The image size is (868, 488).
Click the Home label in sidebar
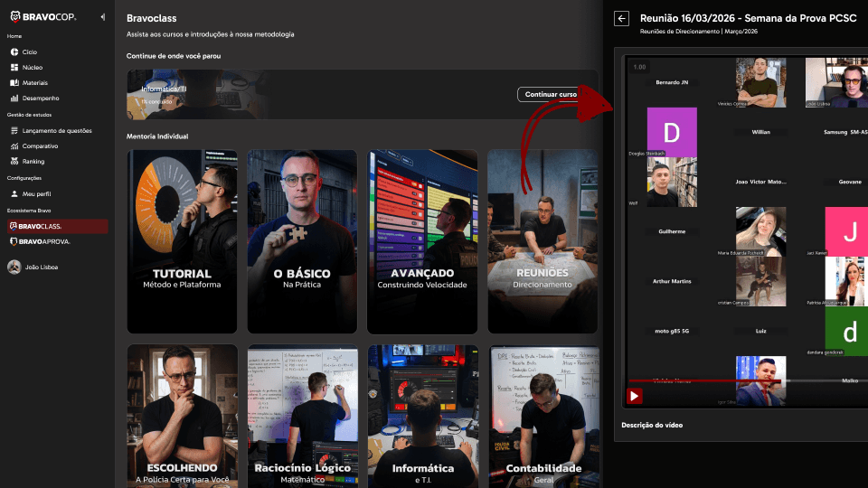(14, 36)
